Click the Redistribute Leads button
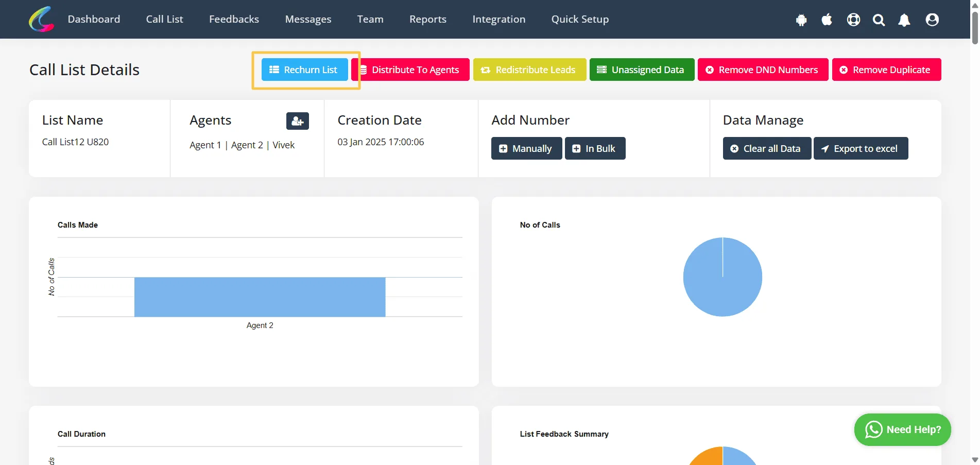This screenshot has width=980, height=465. [x=529, y=70]
